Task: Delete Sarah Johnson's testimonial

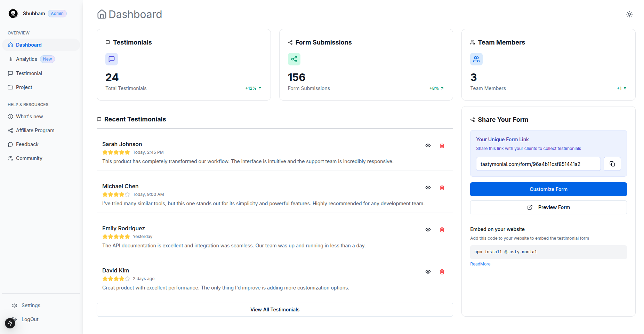Action: pyautogui.click(x=442, y=145)
